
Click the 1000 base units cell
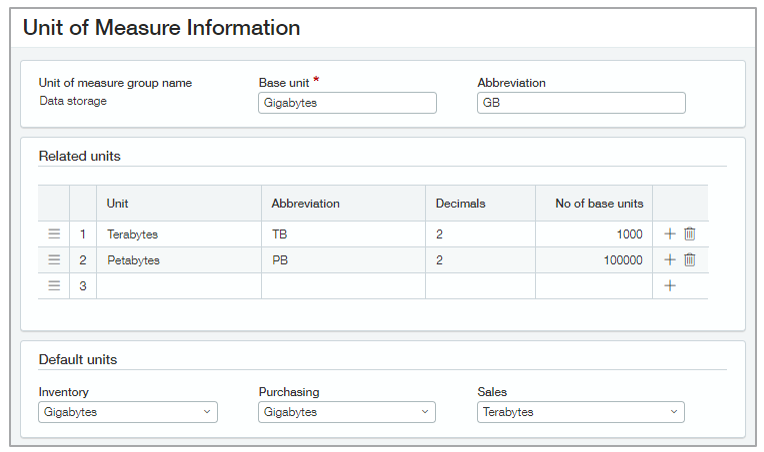(x=594, y=234)
